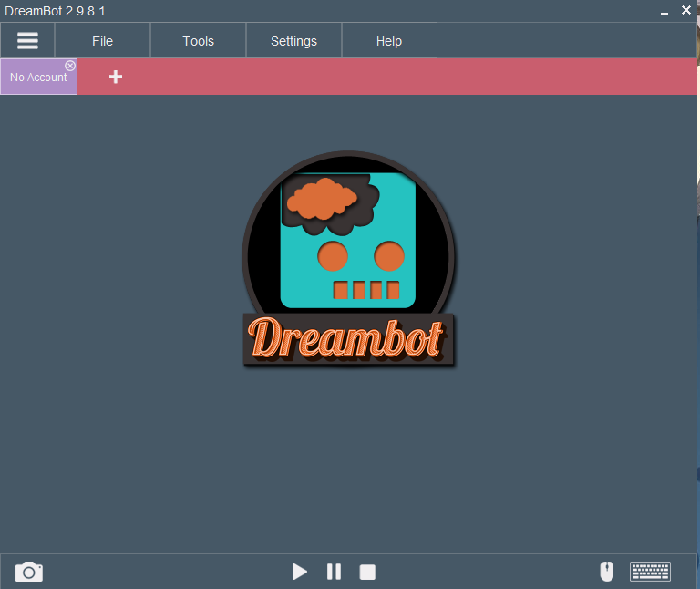Screen dimensions: 700x589
Task: Pause the running script
Action: pyautogui.click(x=334, y=572)
